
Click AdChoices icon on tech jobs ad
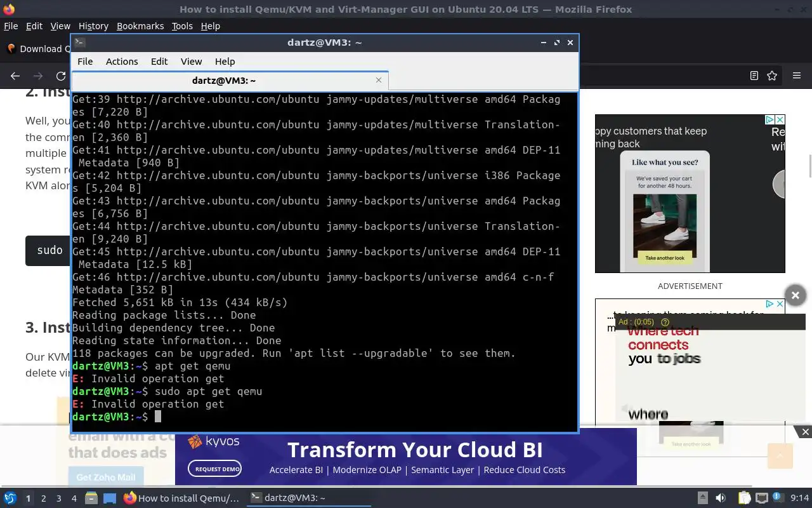pos(769,304)
